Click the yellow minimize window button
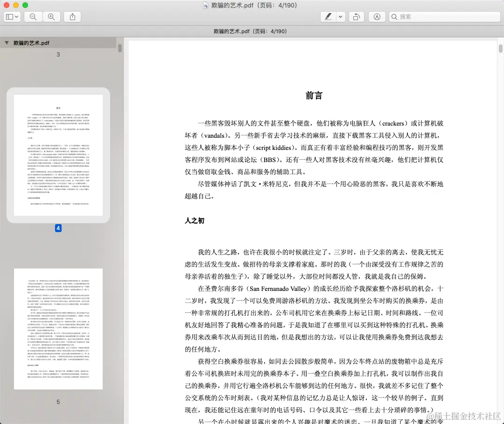Screen dimensions: 504x424 (16, 5)
